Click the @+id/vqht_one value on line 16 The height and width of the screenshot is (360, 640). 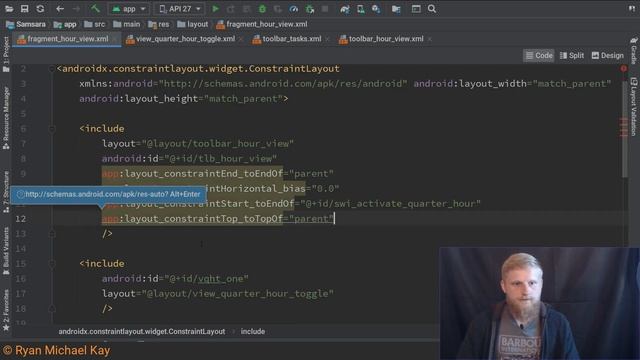point(206,279)
